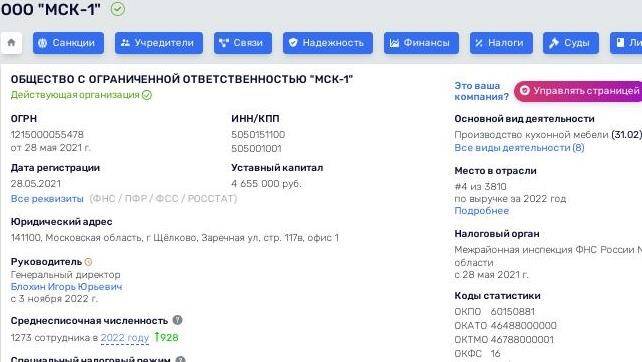The width and height of the screenshot is (642, 362).
Task: Open the home icon tab
Action: [x=11, y=43]
